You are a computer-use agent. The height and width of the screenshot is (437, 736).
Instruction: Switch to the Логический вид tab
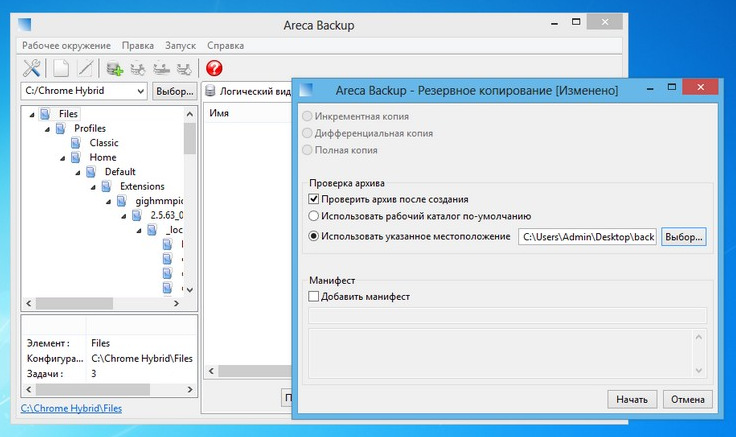249,91
